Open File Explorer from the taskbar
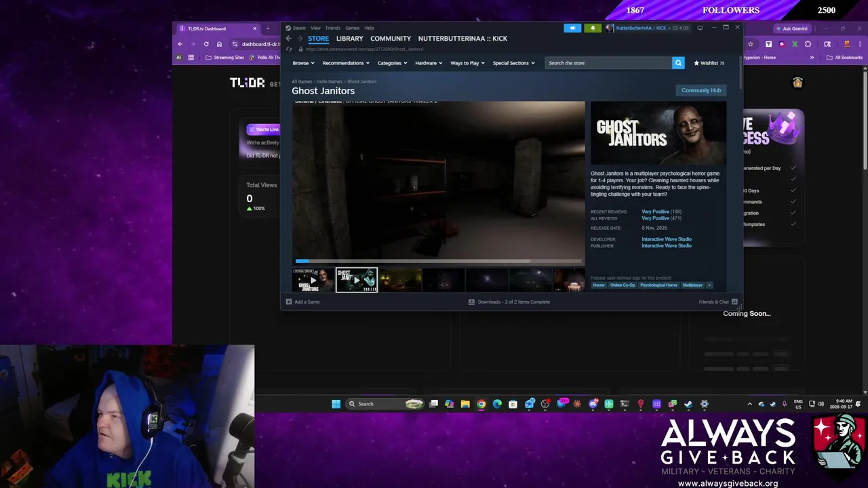Screen dimensions: 868x488 click(465, 404)
